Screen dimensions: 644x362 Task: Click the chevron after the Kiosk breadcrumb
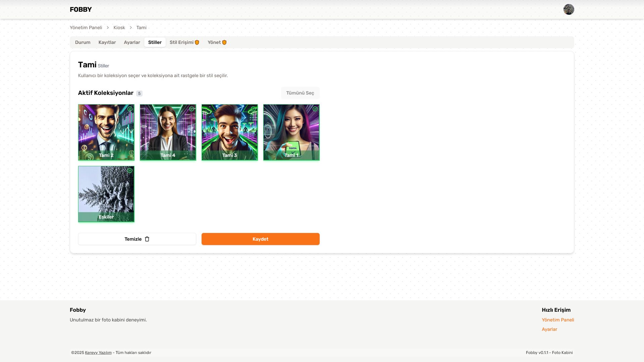131,27
